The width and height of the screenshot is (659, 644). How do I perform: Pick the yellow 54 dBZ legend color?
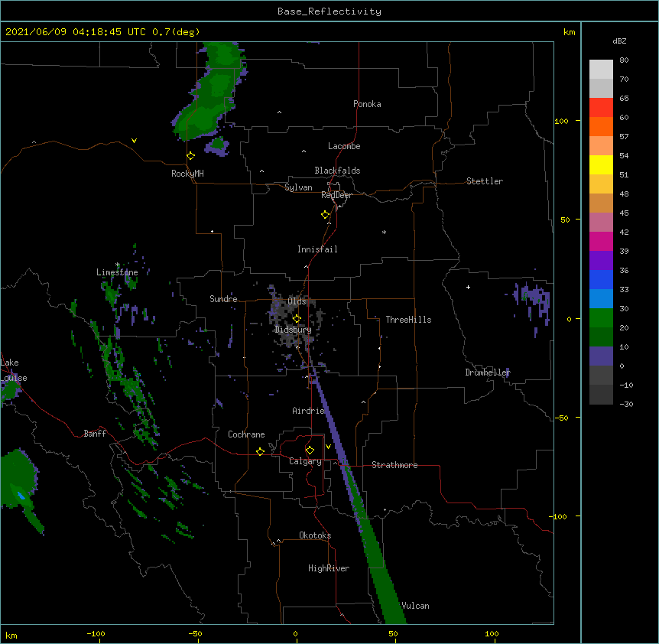coord(601,164)
